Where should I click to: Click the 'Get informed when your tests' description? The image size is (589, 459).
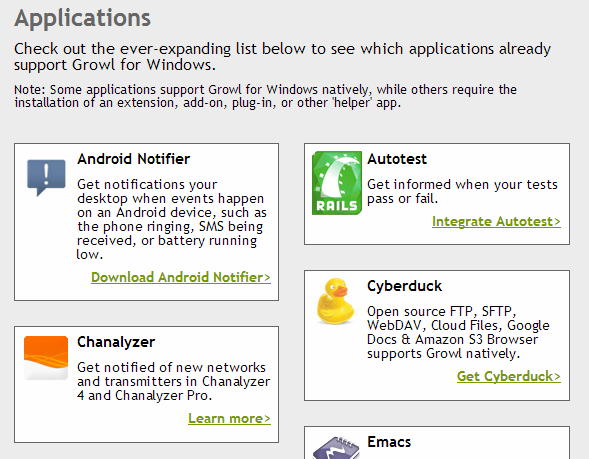[462, 192]
